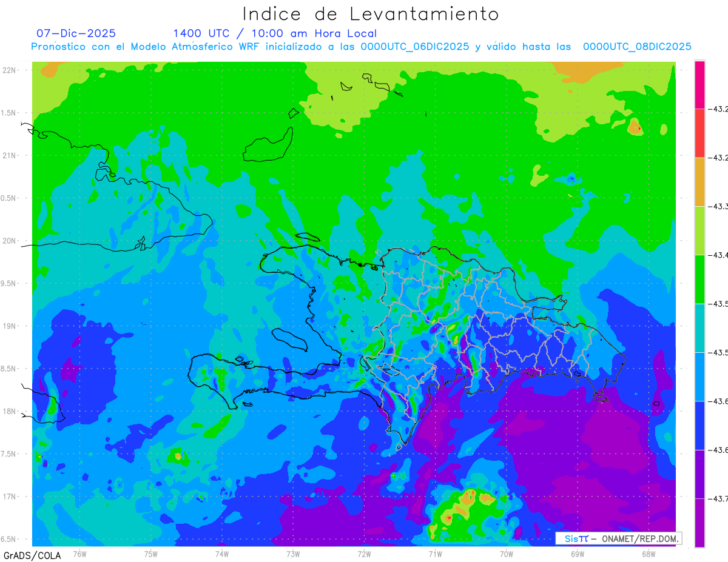The height and width of the screenshot is (562, 728).
Task: Click the "1400 UTC / 10:00 am Hora Local" text
Action: point(275,33)
